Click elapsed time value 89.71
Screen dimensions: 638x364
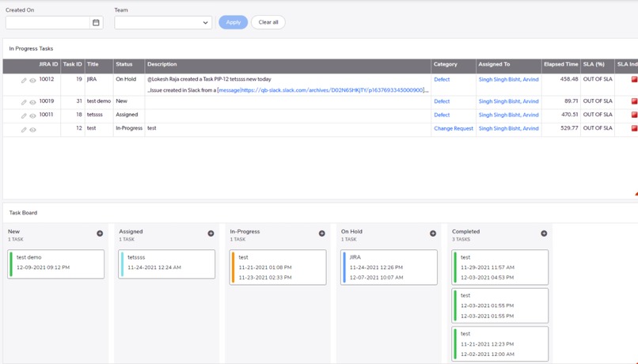[572, 100]
